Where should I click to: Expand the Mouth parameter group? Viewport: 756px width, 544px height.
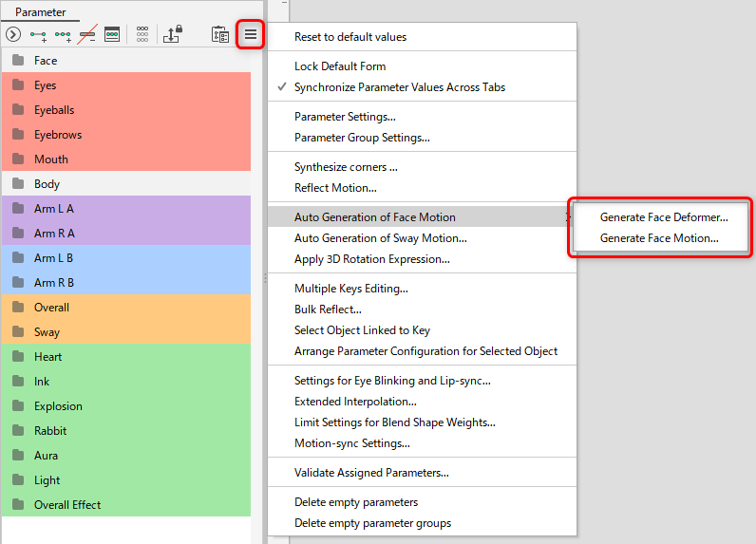[x=126, y=159]
